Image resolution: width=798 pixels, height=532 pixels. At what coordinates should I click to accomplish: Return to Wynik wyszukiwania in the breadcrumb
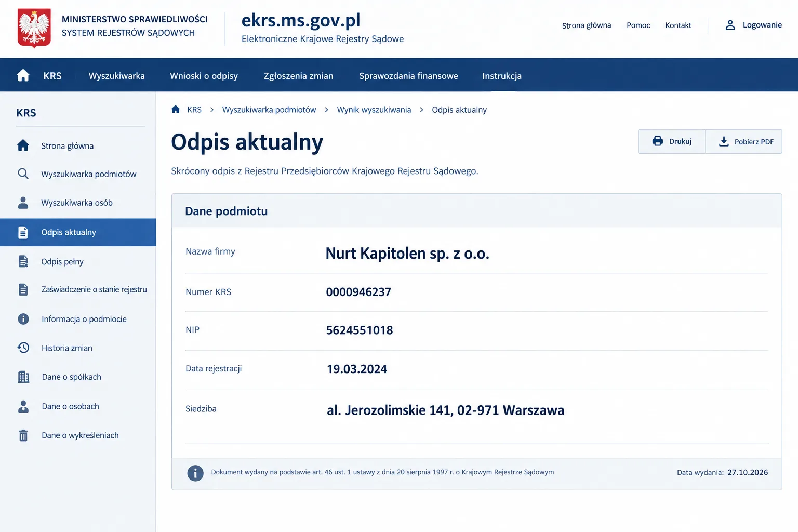pos(374,110)
